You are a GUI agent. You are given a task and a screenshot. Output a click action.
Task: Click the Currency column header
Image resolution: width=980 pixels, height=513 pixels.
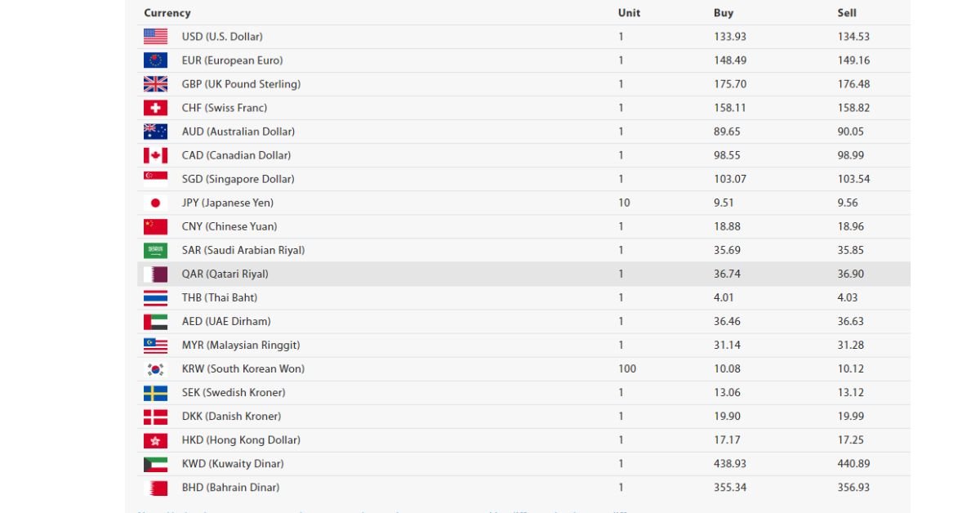point(167,13)
